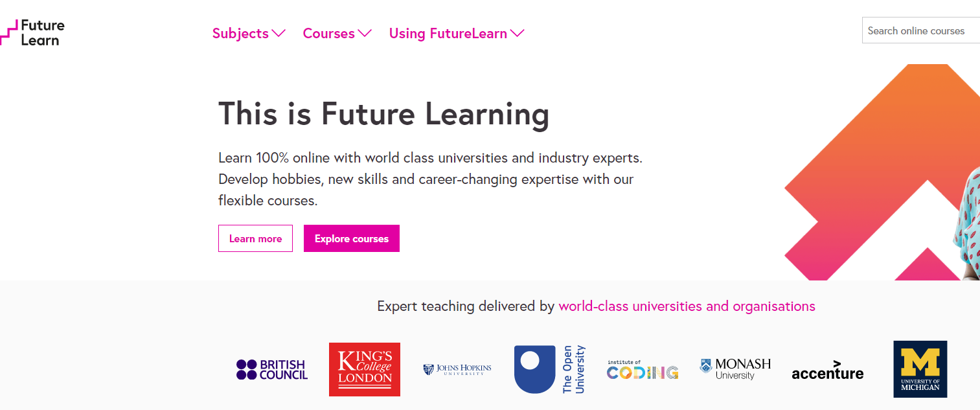
Task: Click the FutureLearn logo
Action: coord(32,33)
